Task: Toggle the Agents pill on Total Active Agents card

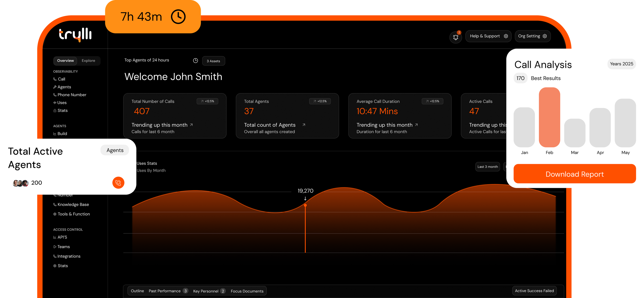Action: (x=115, y=150)
